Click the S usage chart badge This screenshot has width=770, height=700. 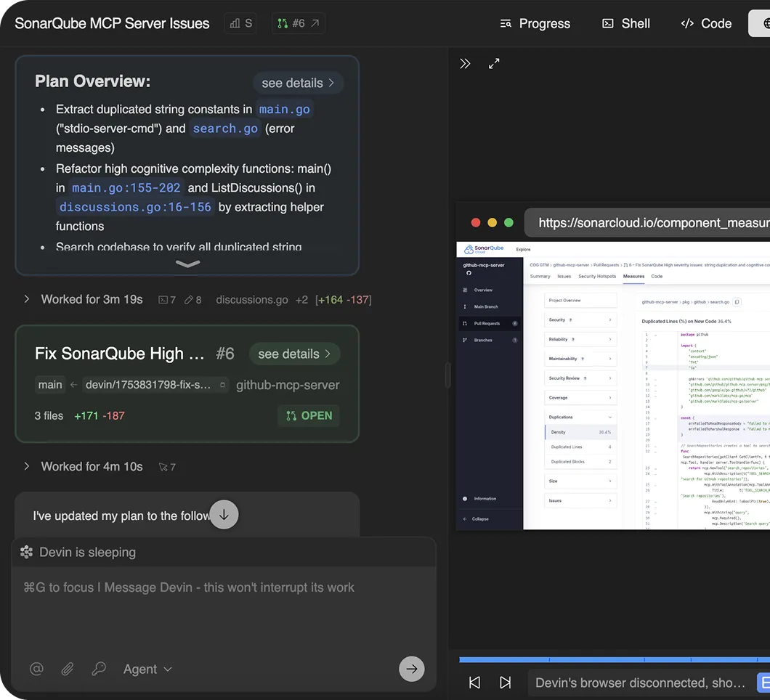(240, 23)
